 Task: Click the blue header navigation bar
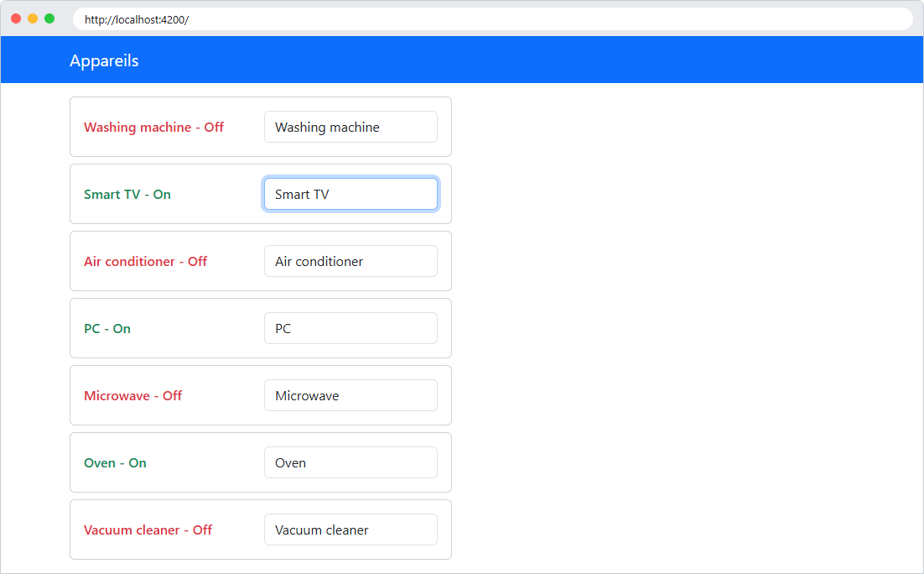pos(462,60)
